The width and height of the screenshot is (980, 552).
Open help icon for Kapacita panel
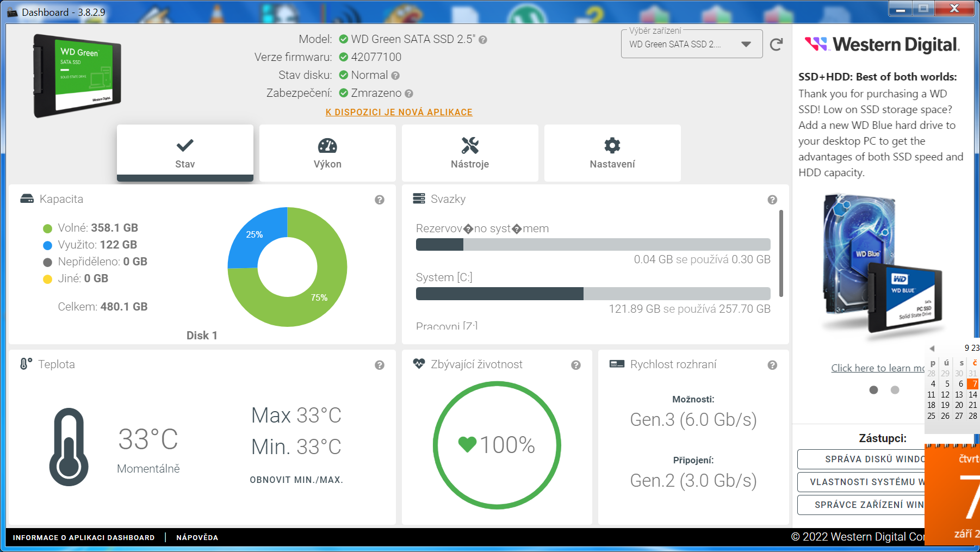pyautogui.click(x=380, y=200)
